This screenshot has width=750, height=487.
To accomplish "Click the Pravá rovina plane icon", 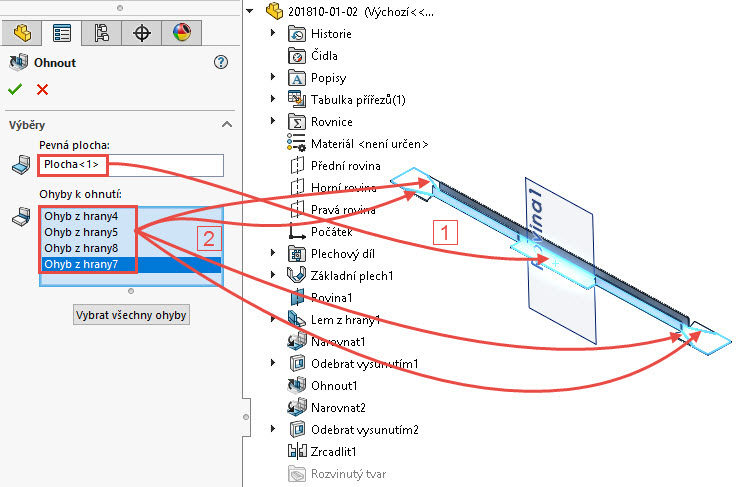I will click(x=297, y=210).
